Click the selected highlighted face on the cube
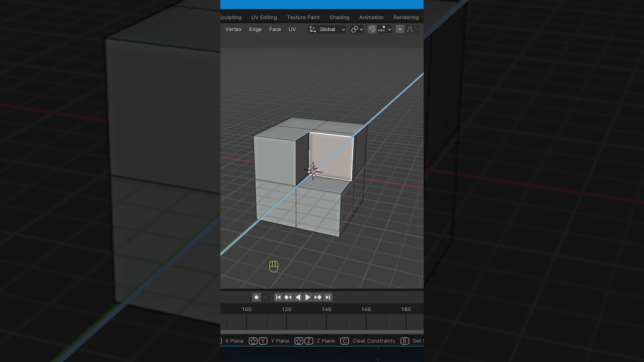 tap(332, 156)
